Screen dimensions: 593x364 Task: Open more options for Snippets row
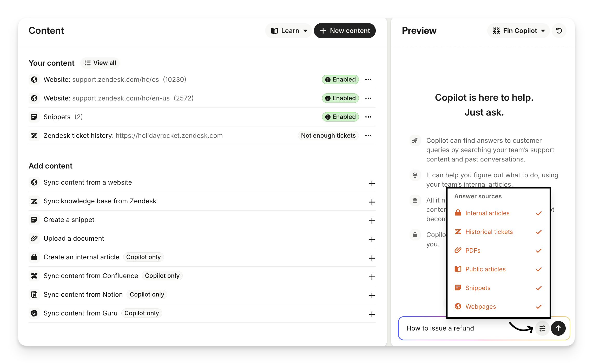368,117
